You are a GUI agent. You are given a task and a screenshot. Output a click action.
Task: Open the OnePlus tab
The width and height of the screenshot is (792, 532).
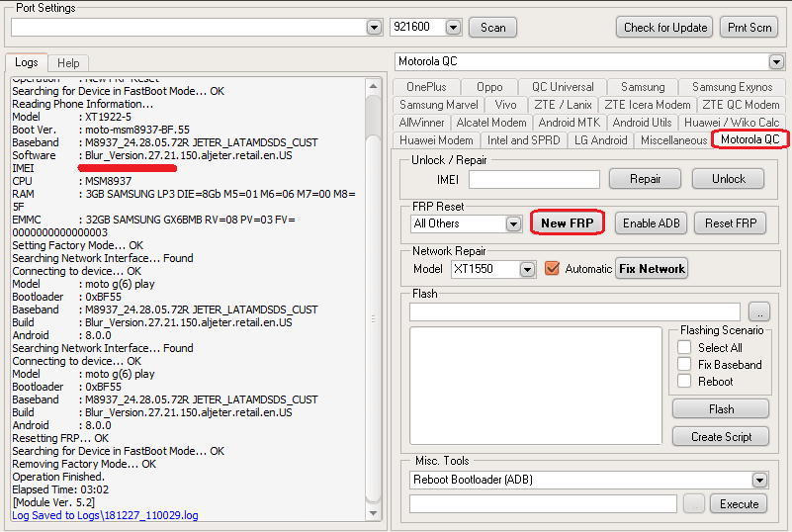(426, 87)
